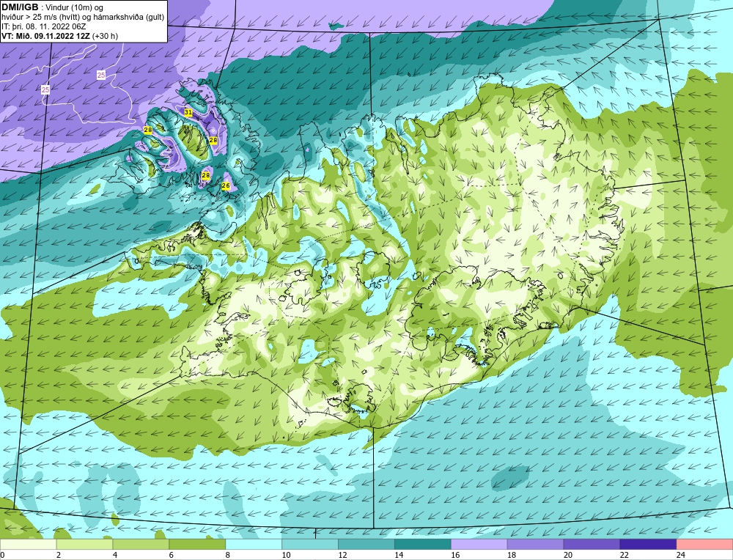The height and width of the screenshot is (560, 733).
Task: Click the yellow 31 maximum gust label
Action: click(x=188, y=112)
